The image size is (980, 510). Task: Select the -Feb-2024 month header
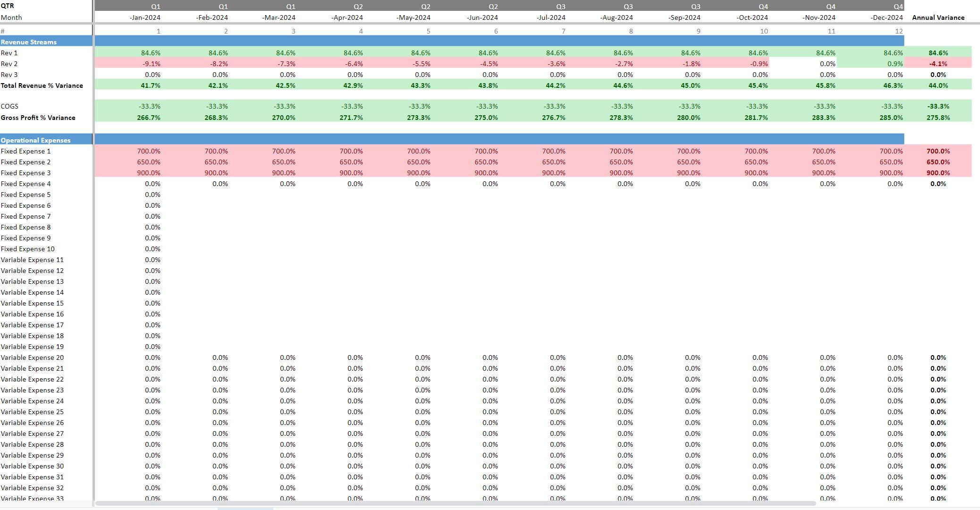point(212,17)
